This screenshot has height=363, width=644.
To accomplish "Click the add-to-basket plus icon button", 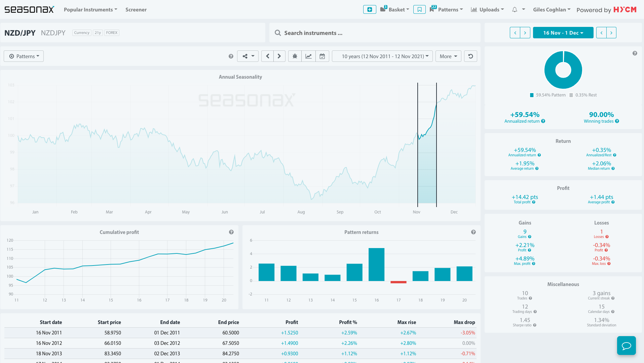I will 370,9.
